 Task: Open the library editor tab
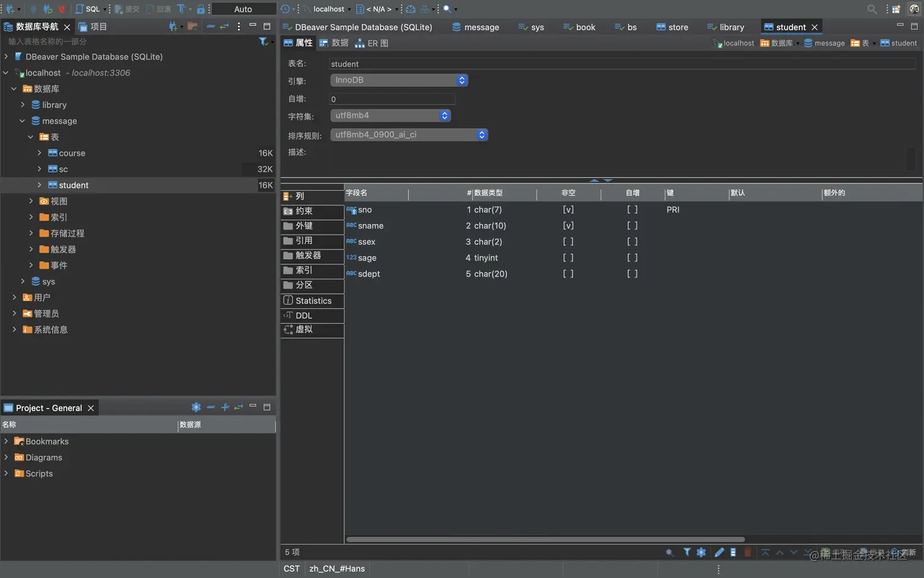point(725,27)
